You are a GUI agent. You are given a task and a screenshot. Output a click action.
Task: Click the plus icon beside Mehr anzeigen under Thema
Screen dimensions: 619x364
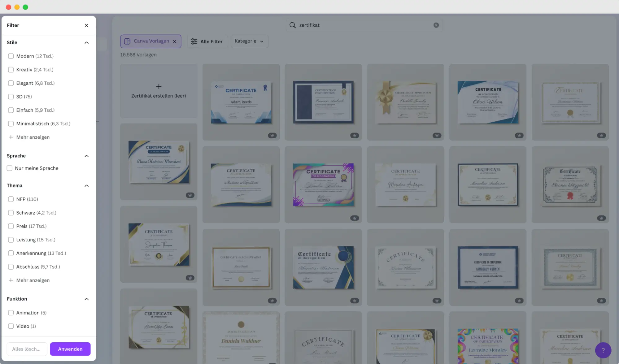(11, 280)
